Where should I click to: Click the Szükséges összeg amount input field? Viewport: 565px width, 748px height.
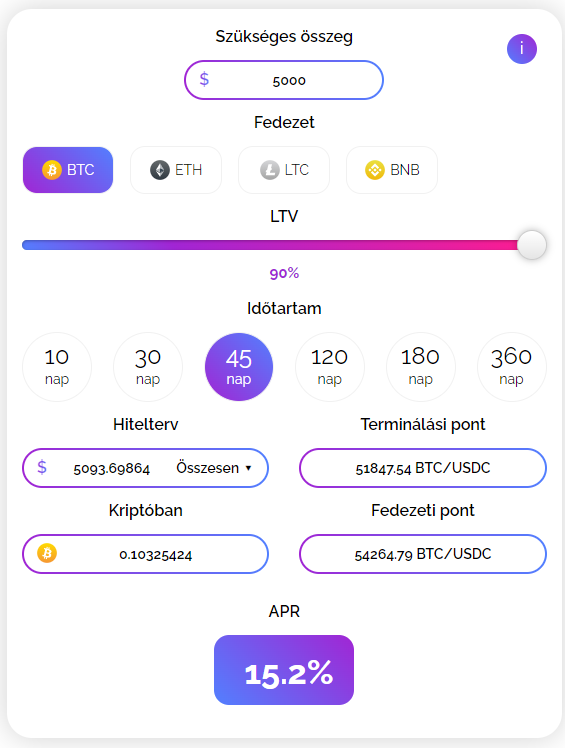[284, 80]
